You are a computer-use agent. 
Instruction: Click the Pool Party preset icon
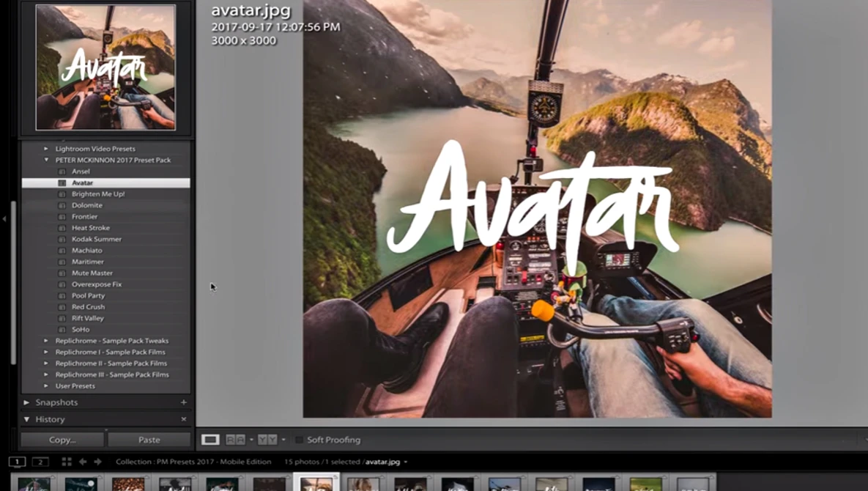pyautogui.click(x=62, y=295)
